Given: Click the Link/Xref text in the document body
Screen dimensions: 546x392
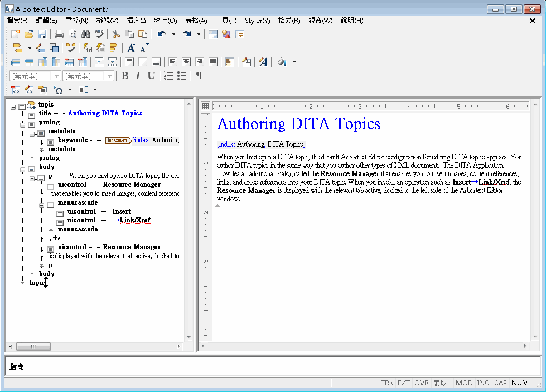Looking at the screenshot, I should (x=494, y=182).
